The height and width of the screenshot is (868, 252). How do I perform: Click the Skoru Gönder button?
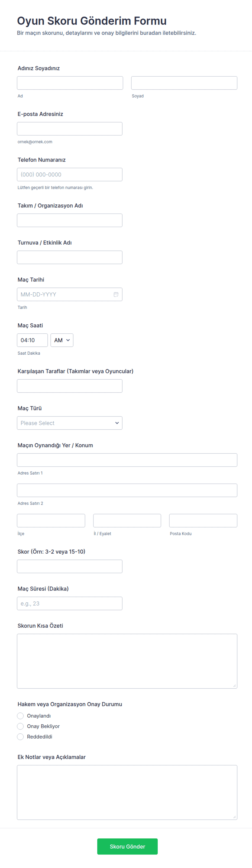[128, 847]
